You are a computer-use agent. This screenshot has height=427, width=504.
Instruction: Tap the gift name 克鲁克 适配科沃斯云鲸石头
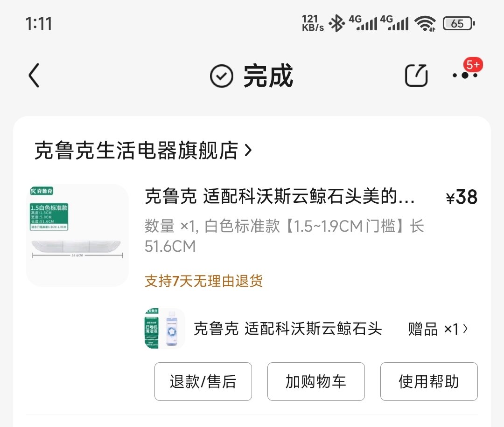(x=287, y=329)
